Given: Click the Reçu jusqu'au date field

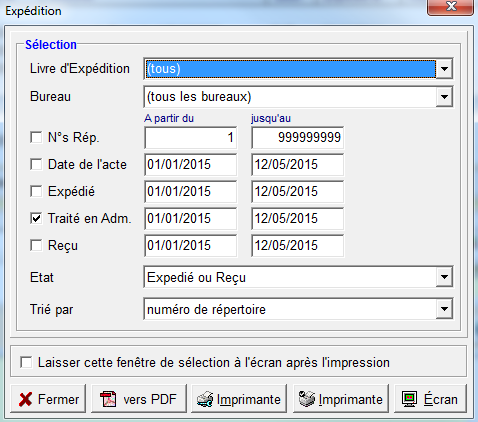Looking at the screenshot, I should 297,245.
